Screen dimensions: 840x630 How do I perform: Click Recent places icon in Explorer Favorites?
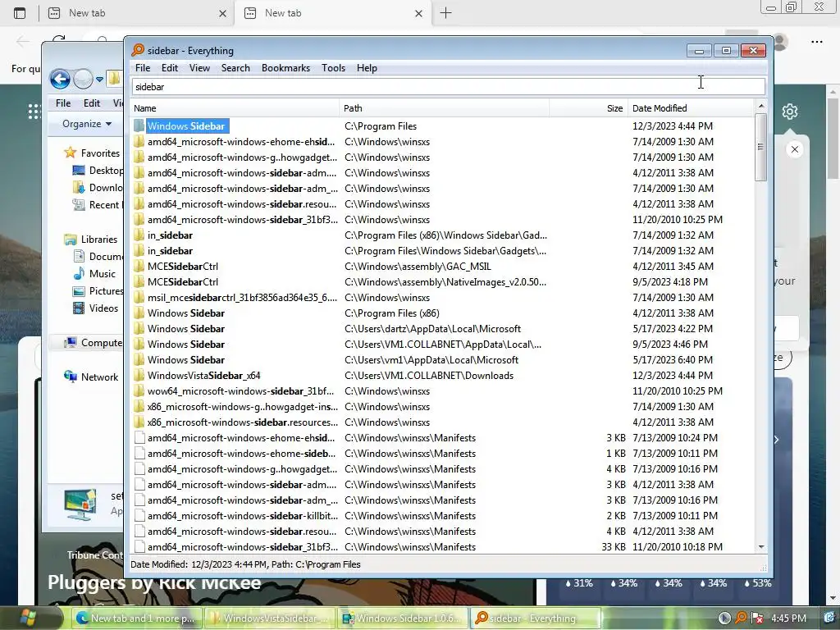click(79, 204)
